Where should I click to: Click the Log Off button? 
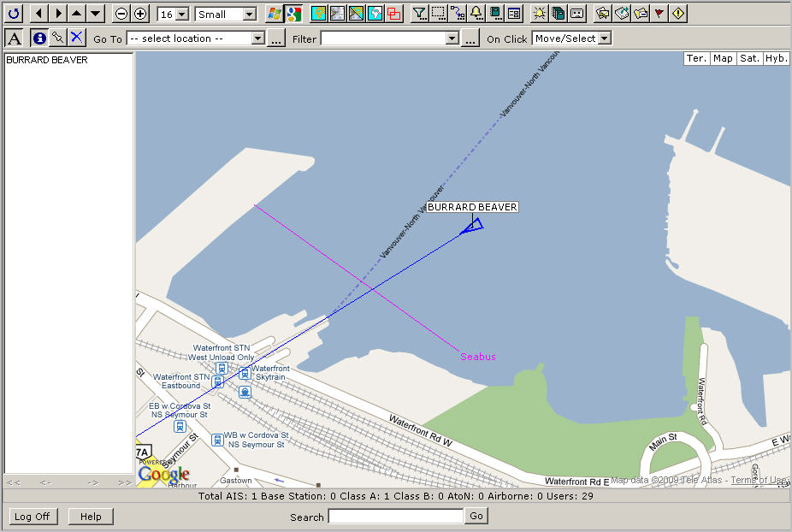click(33, 517)
